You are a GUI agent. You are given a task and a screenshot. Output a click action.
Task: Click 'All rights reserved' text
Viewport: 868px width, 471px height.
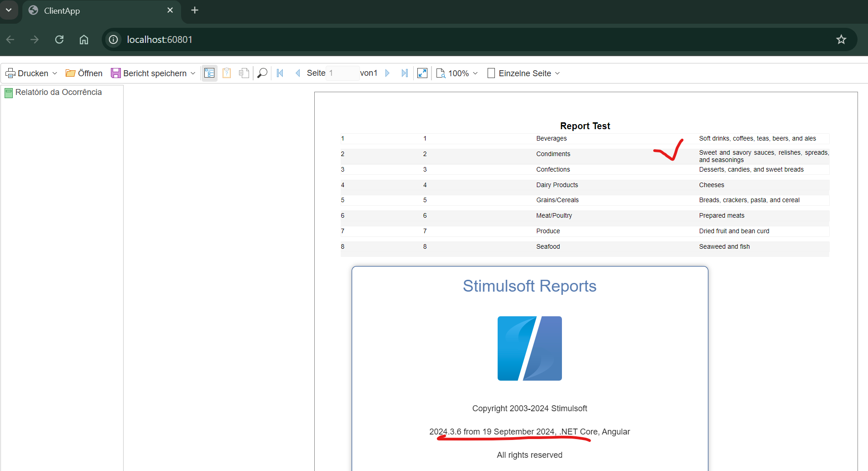530,455
